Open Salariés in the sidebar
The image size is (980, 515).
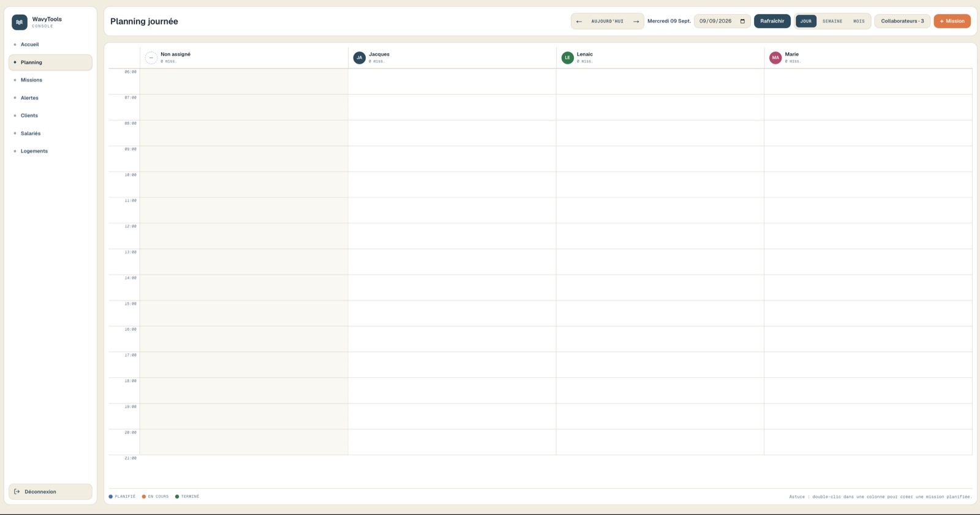[50, 133]
